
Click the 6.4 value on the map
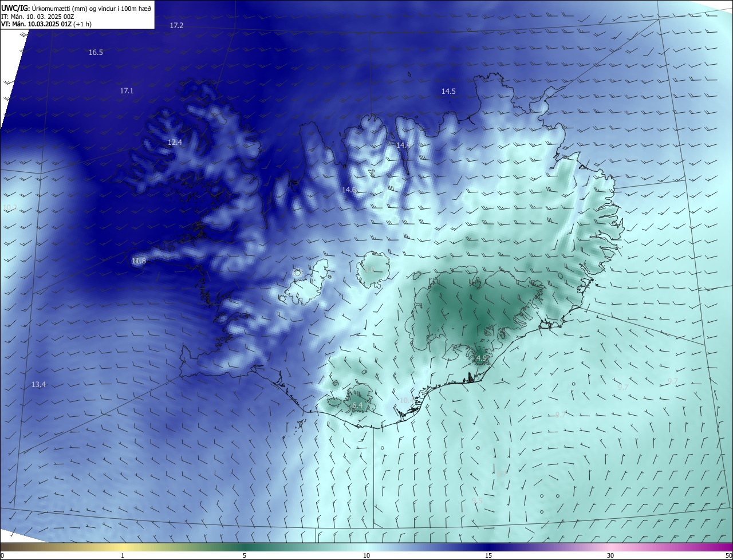[x=357, y=406]
